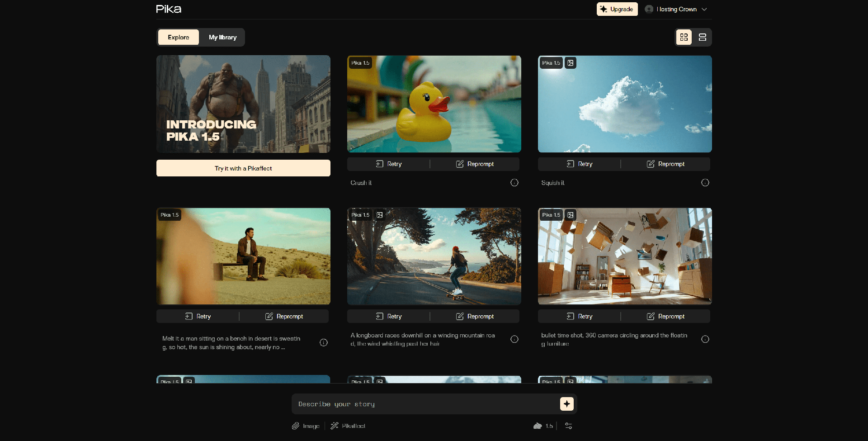Click the Squish it caption
The width and height of the screenshot is (868, 441).
click(553, 183)
